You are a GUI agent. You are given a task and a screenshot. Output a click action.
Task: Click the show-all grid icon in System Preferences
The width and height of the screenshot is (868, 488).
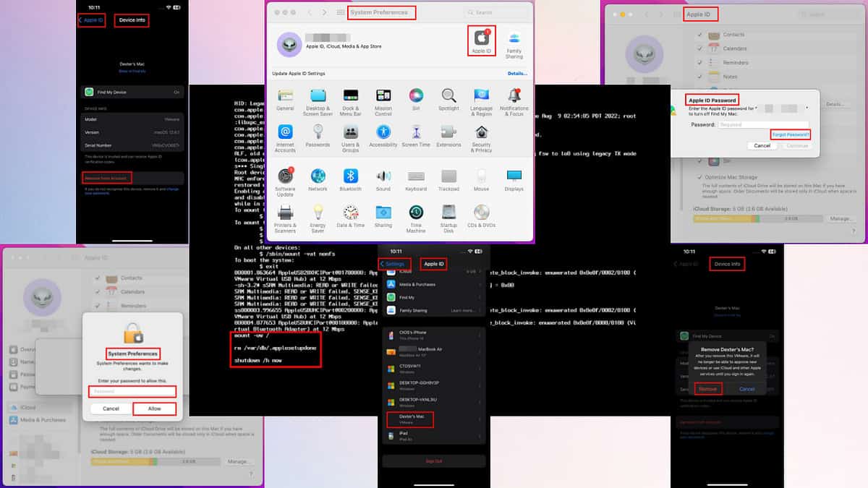point(341,12)
